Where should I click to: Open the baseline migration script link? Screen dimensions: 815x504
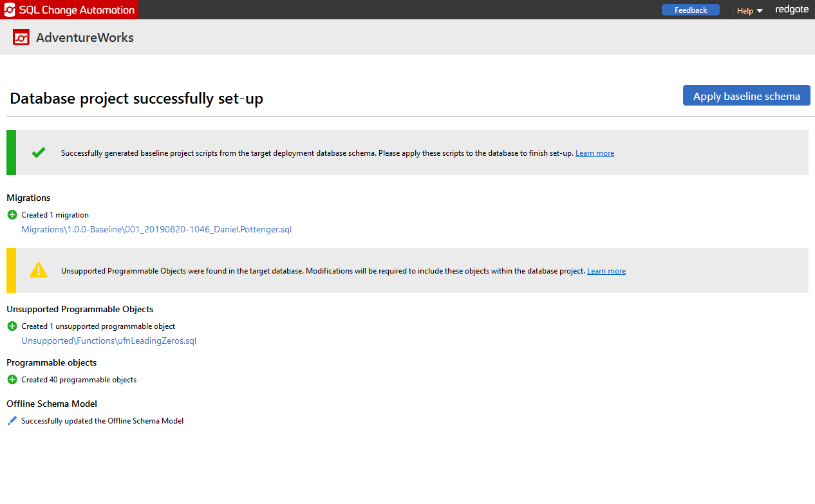(x=156, y=229)
